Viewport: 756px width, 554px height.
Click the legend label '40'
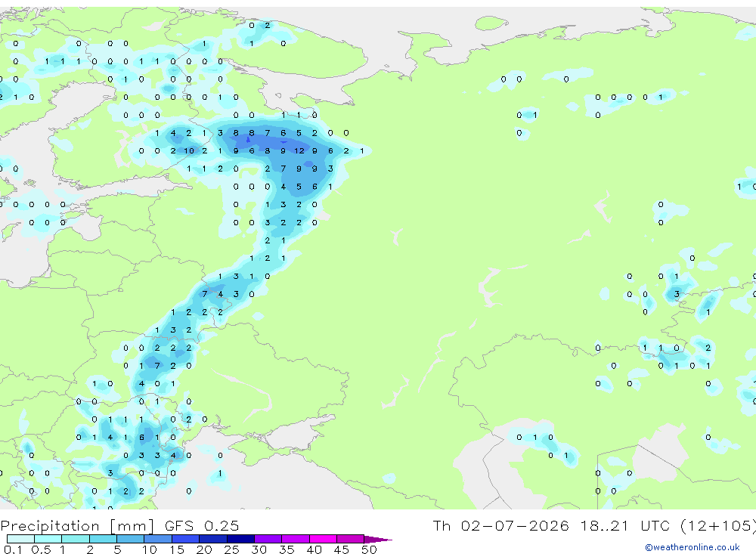[x=314, y=549]
